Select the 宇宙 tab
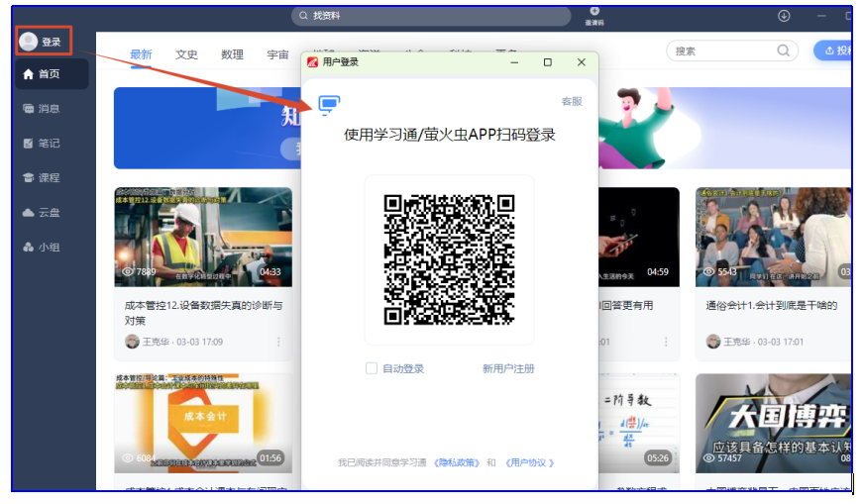The height and width of the screenshot is (504, 862). tap(277, 54)
